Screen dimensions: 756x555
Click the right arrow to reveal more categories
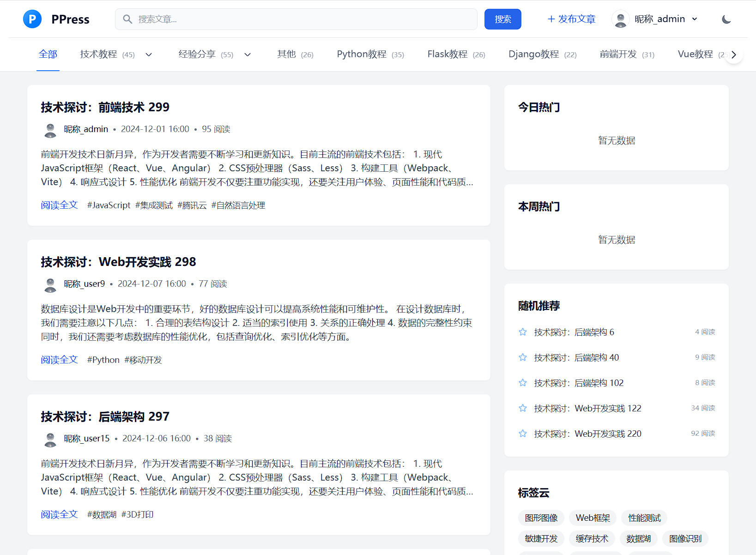[x=734, y=54]
